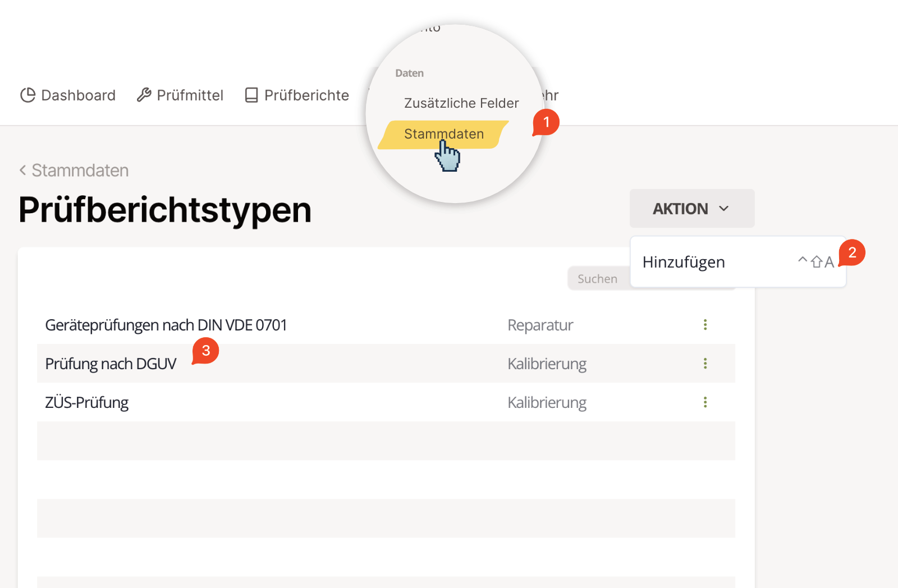This screenshot has width=898, height=588.
Task: Click the Prüfmittel wrench icon
Action: point(144,95)
